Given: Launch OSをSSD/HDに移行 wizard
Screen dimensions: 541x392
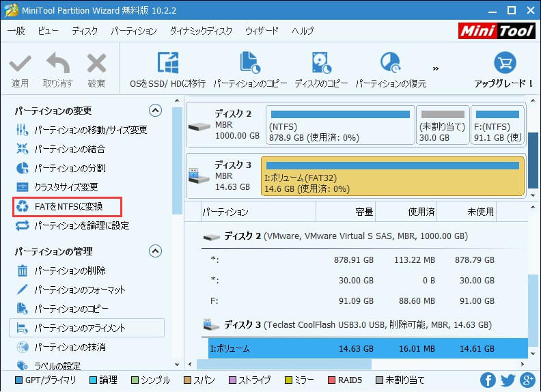Looking at the screenshot, I should click(x=167, y=70).
